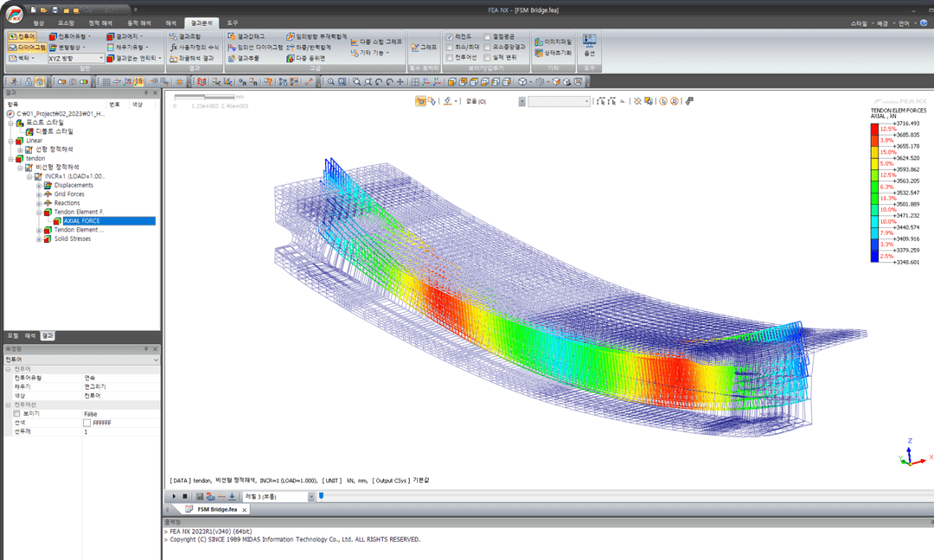
Task: Select the 다이어그램 diagram tool
Action: coord(27,47)
